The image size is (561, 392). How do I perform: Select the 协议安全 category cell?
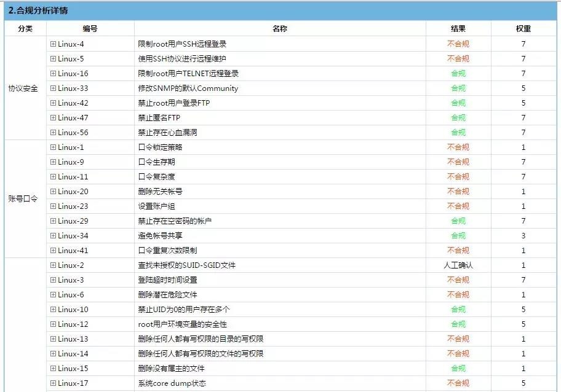pos(23,88)
